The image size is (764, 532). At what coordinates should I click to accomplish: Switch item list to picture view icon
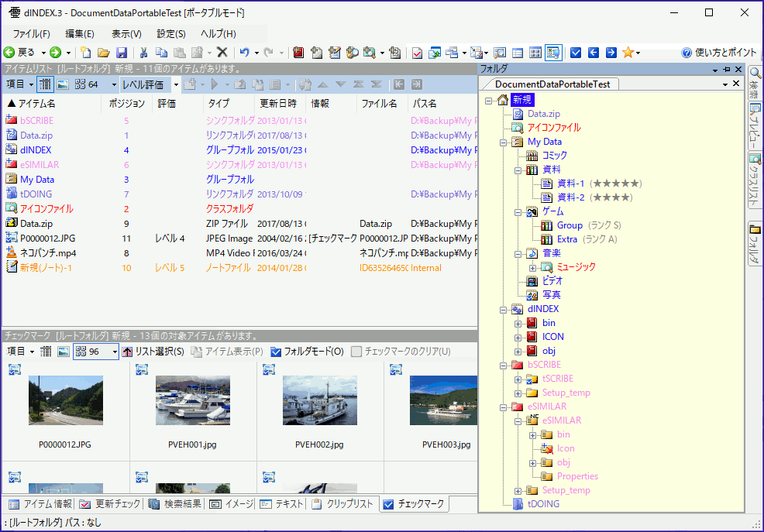pyautogui.click(x=63, y=84)
